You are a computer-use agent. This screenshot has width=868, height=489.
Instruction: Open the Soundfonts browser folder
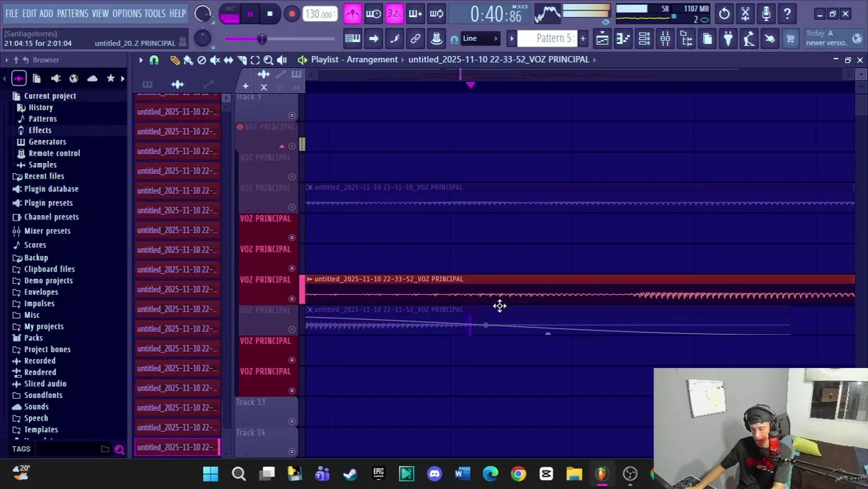[x=43, y=395]
